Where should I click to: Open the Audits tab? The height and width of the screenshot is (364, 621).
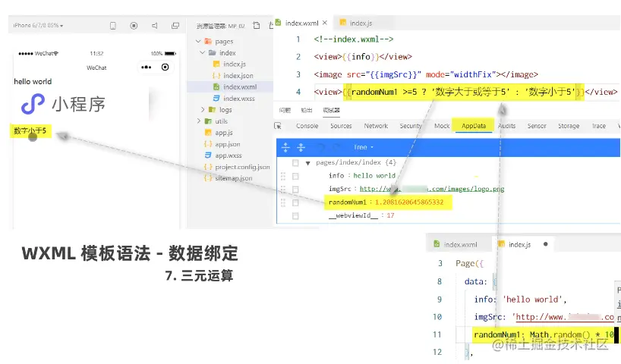coord(506,126)
